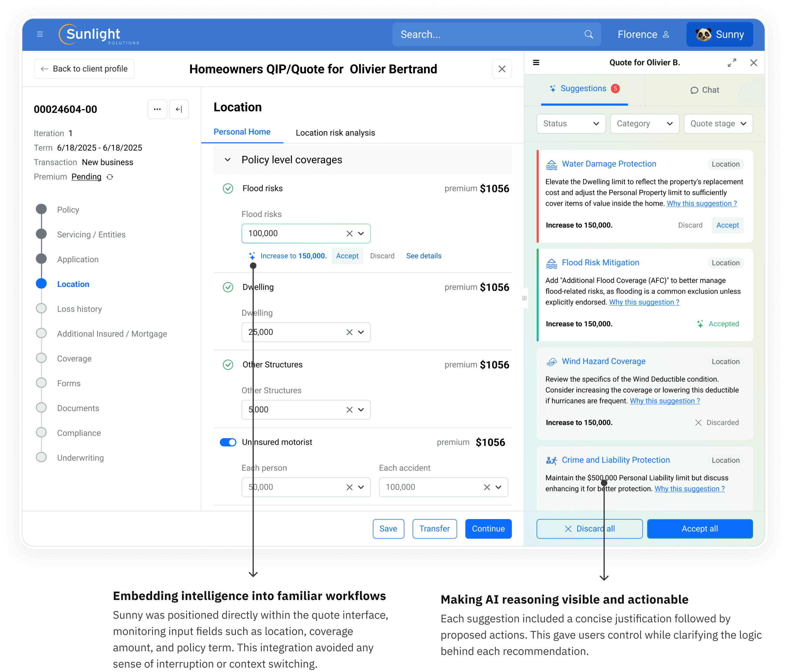Collapse the sidebar with the arrow icon
Image resolution: width=787 pixels, height=672 pixels.
point(179,110)
